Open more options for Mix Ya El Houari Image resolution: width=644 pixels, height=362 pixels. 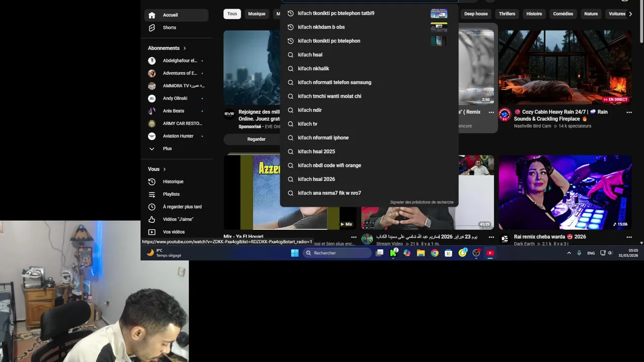[x=354, y=237]
